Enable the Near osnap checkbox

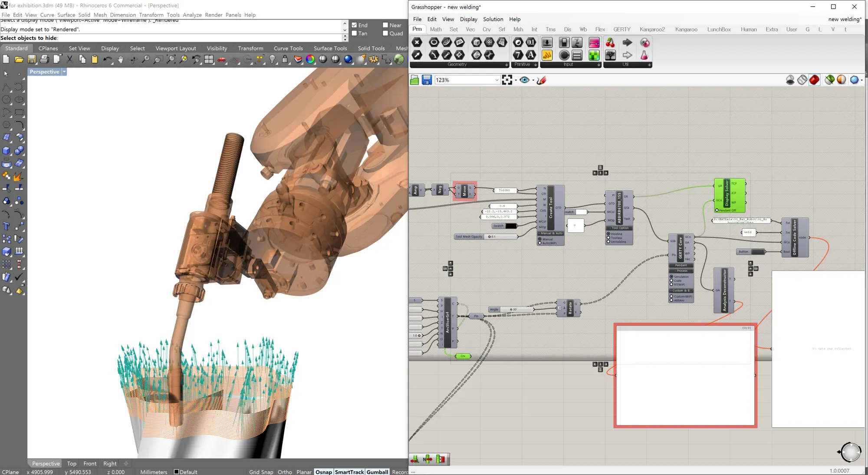pos(385,25)
